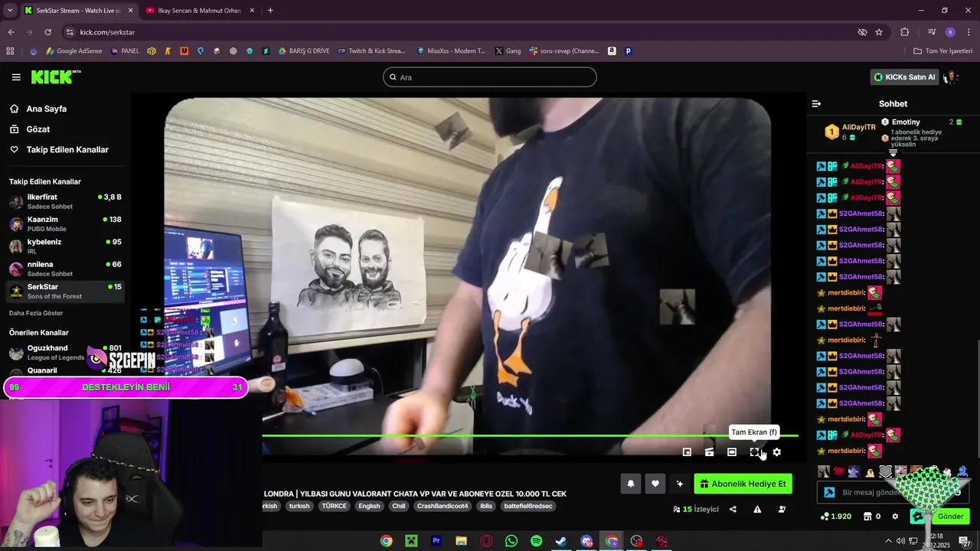
Task: Open the hamburger sidebar menu
Action: point(16,77)
